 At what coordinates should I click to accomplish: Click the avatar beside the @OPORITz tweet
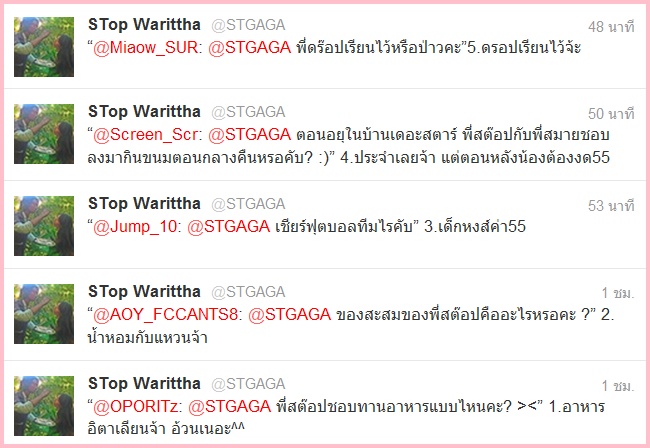point(44,406)
